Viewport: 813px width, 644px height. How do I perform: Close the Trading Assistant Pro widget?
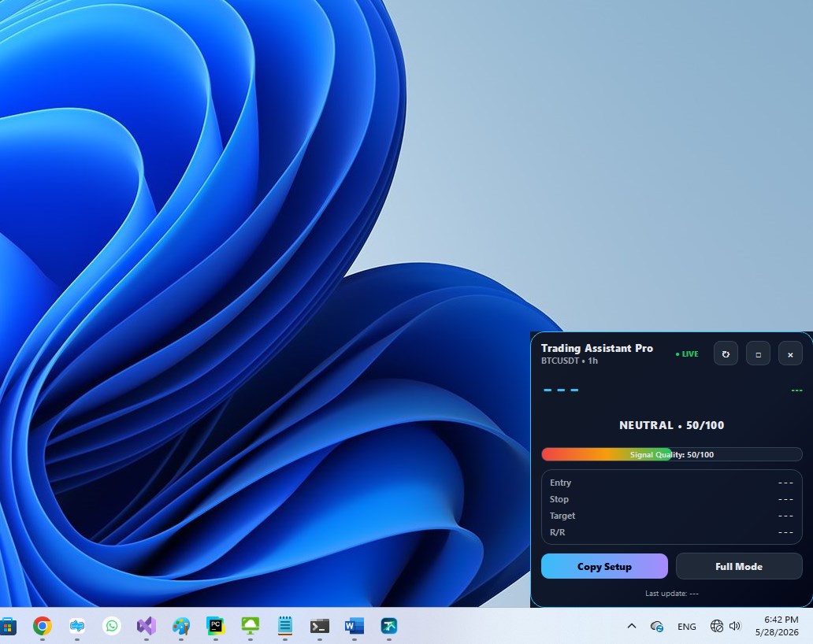[790, 353]
